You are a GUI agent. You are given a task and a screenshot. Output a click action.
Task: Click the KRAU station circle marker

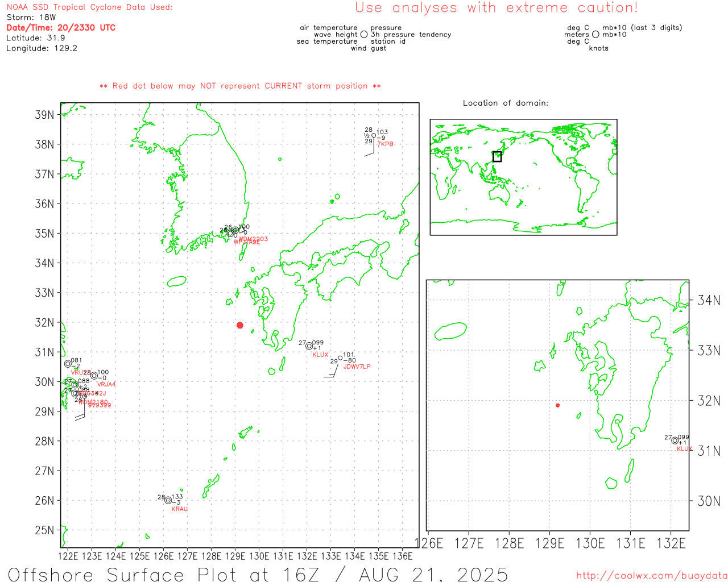coord(168,500)
